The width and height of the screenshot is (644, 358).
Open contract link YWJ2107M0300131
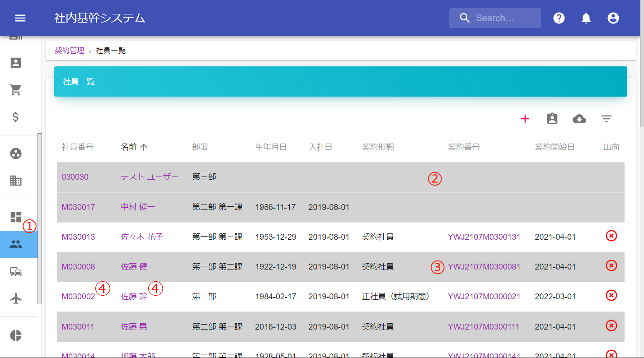click(484, 237)
